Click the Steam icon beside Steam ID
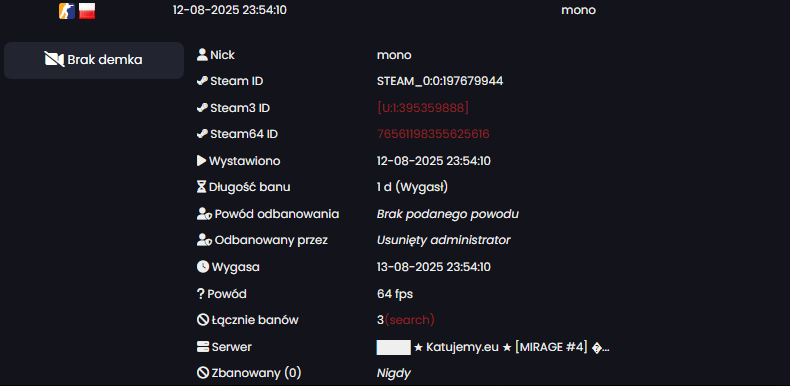 [x=202, y=81]
